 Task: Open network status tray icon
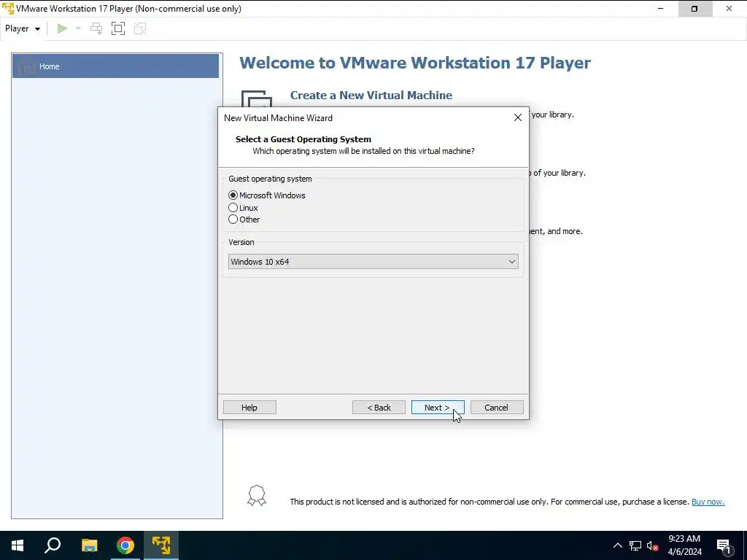[635, 545]
